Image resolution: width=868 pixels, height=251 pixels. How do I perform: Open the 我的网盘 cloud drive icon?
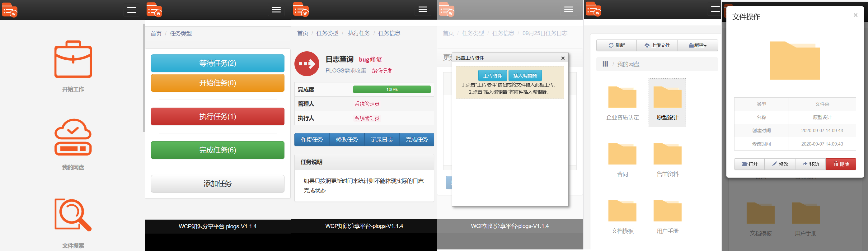coord(73,137)
